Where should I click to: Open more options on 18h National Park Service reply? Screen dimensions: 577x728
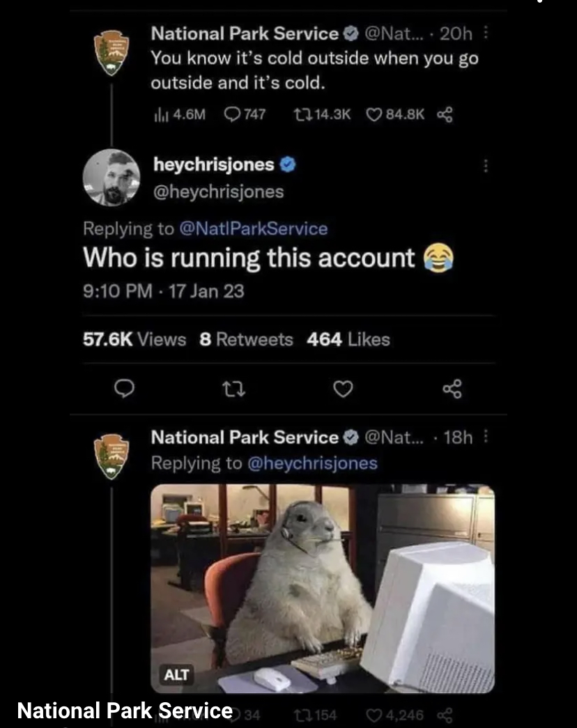tap(486, 436)
